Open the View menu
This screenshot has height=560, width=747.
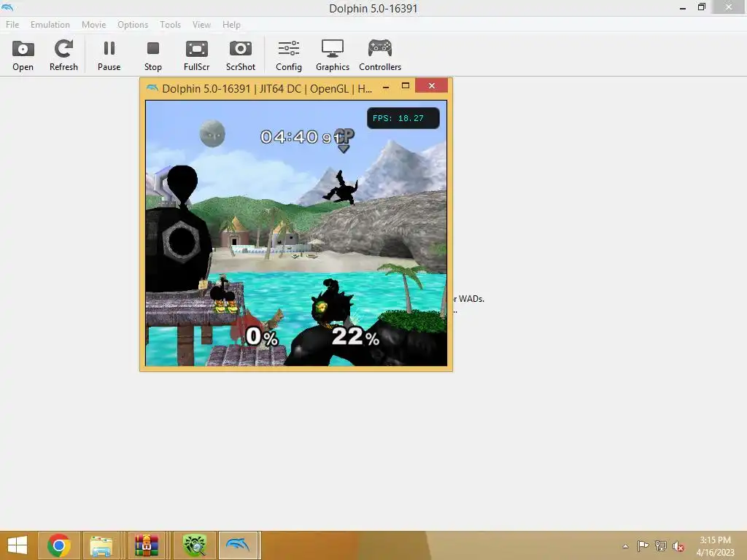pyautogui.click(x=201, y=24)
